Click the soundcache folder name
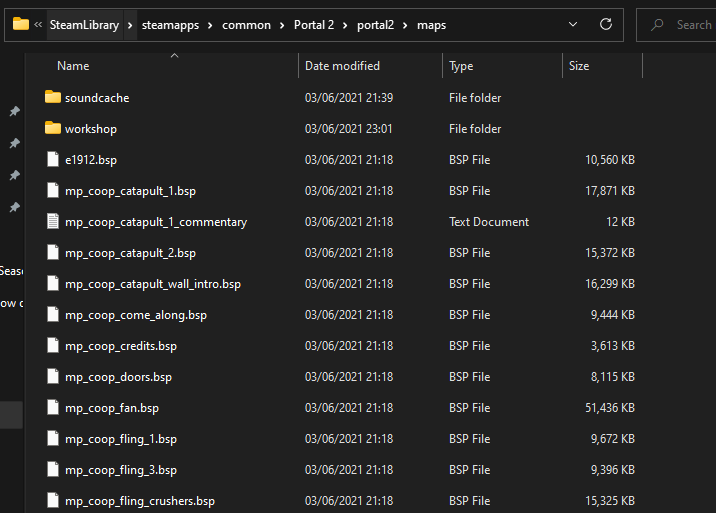The height and width of the screenshot is (513, 716). tap(97, 98)
